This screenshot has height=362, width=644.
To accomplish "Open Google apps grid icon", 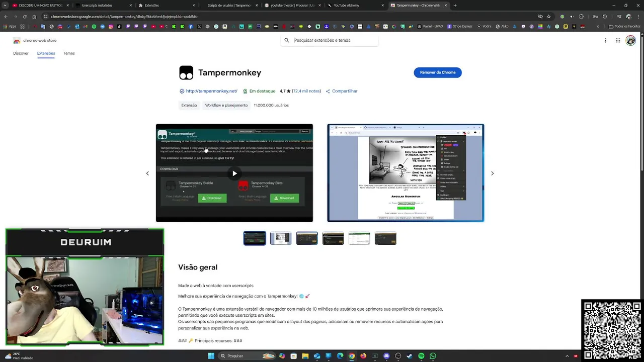I will pos(618,41).
